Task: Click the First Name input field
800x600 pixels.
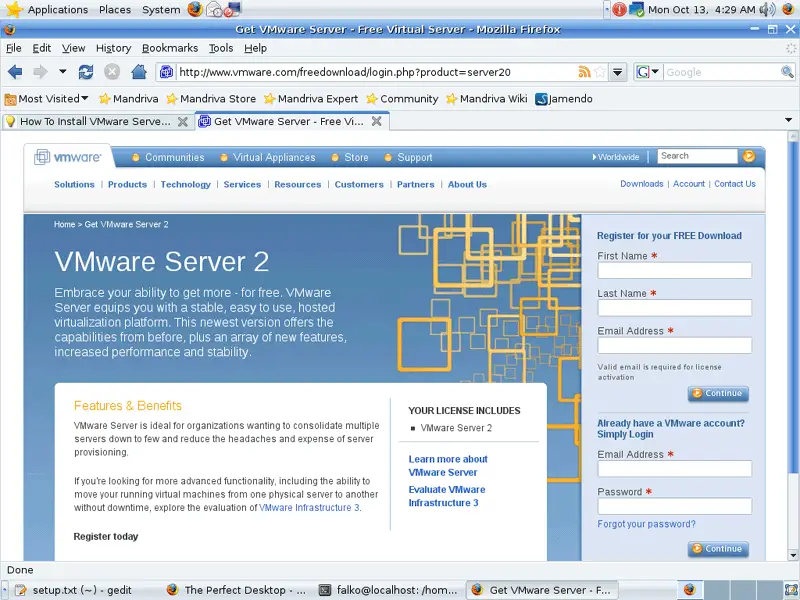Action: [x=674, y=270]
